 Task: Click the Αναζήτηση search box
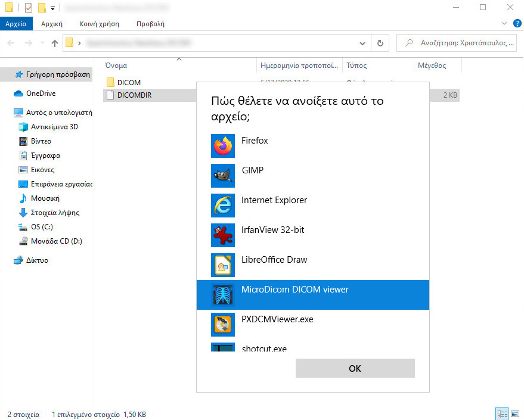[x=457, y=43]
